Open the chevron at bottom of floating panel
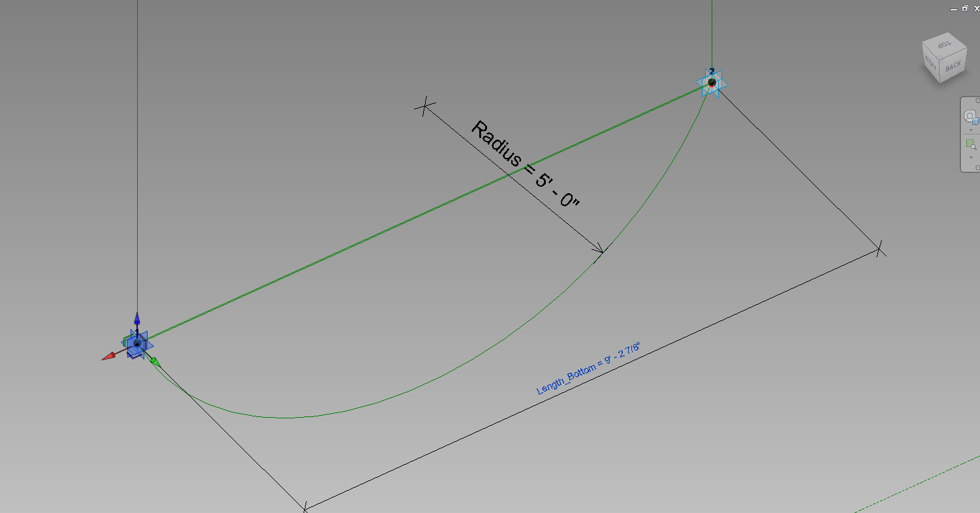The width and height of the screenshot is (980, 513). click(977, 167)
